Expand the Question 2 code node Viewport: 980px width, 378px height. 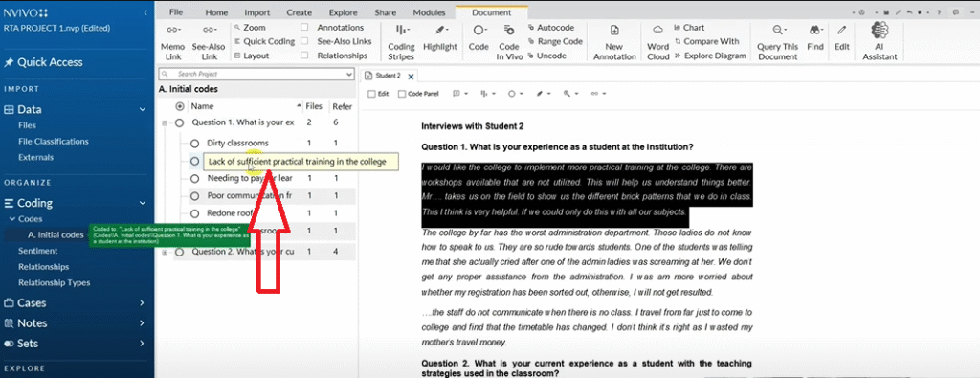pos(165,253)
